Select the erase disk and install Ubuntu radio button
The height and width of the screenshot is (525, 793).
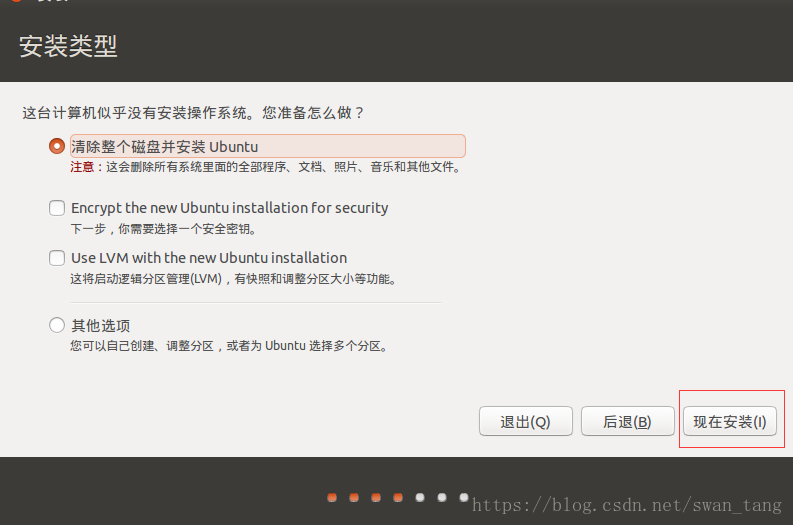(x=57, y=146)
